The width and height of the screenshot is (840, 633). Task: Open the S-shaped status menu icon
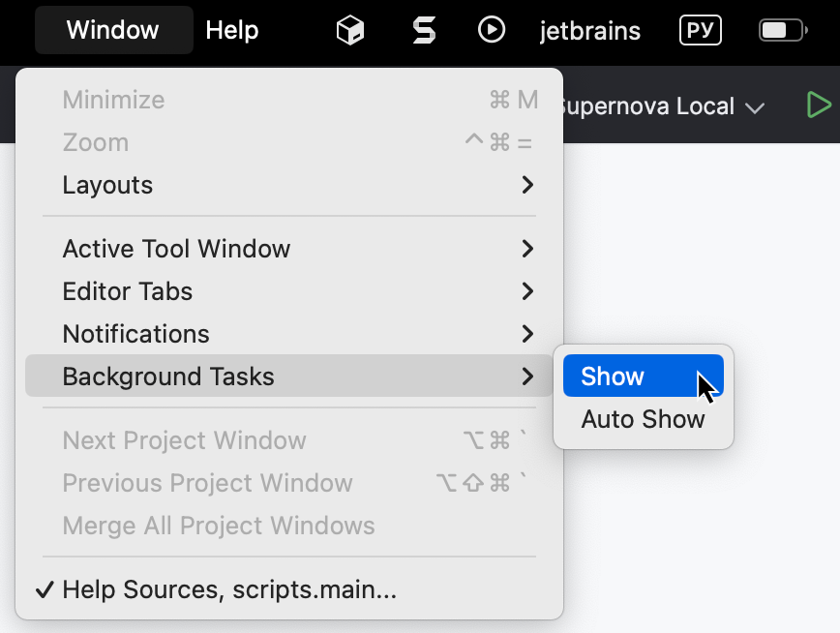point(423,30)
